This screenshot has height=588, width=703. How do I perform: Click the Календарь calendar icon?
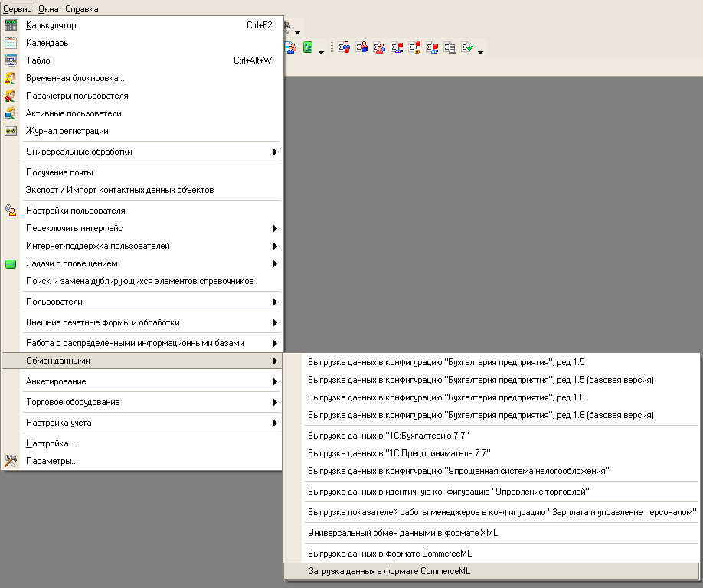[11, 43]
